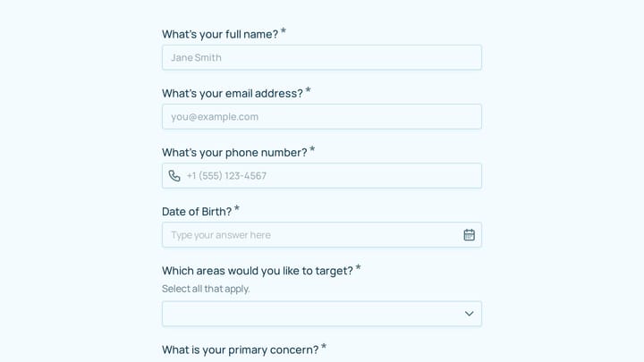Open the target areas selection box
This screenshot has width=644, height=362.
(x=322, y=314)
